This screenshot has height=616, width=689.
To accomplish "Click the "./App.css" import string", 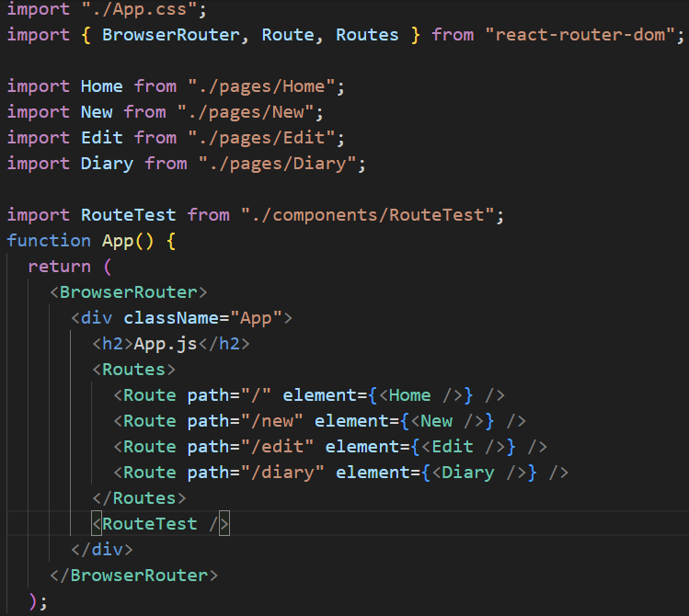I will [x=138, y=9].
